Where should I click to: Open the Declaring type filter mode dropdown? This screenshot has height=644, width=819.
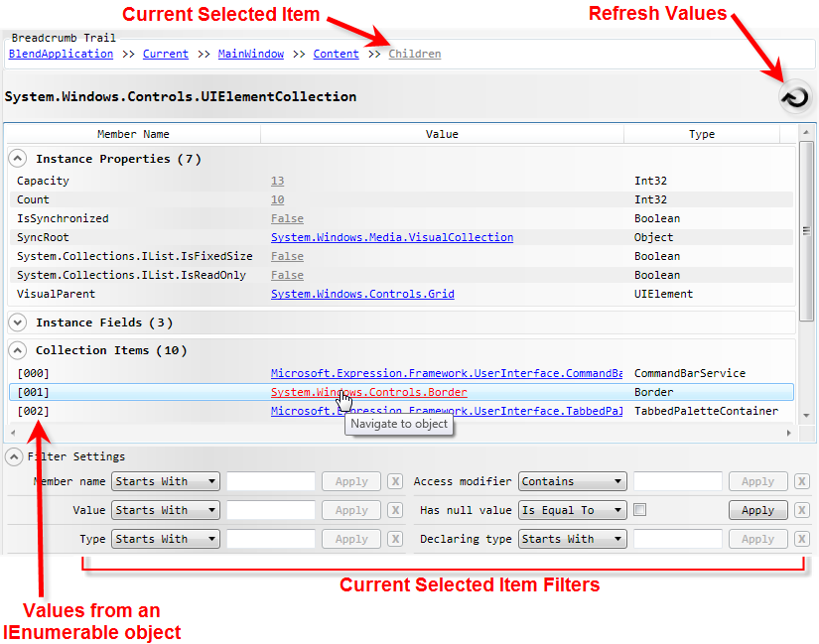[573, 539]
